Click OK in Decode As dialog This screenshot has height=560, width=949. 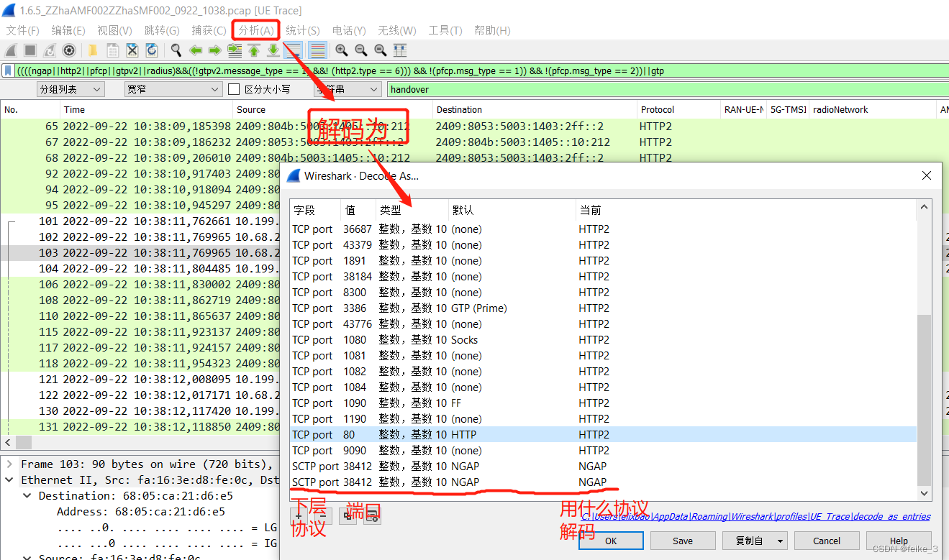pyautogui.click(x=611, y=541)
